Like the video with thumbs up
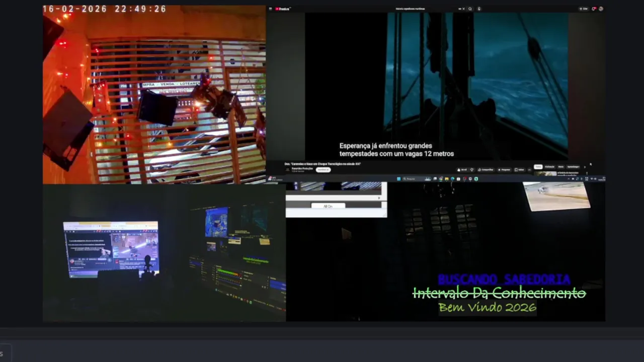The height and width of the screenshot is (362, 644). (x=462, y=169)
